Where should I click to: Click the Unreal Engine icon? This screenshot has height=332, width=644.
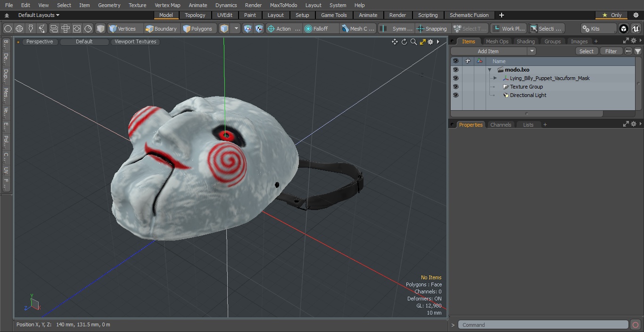pos(636,29)
